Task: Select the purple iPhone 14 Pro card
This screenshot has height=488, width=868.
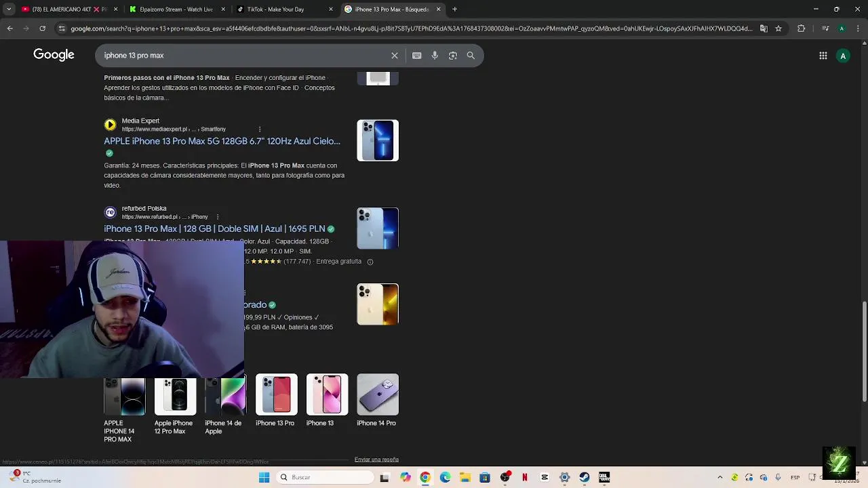Action: [x=378, y=401]
